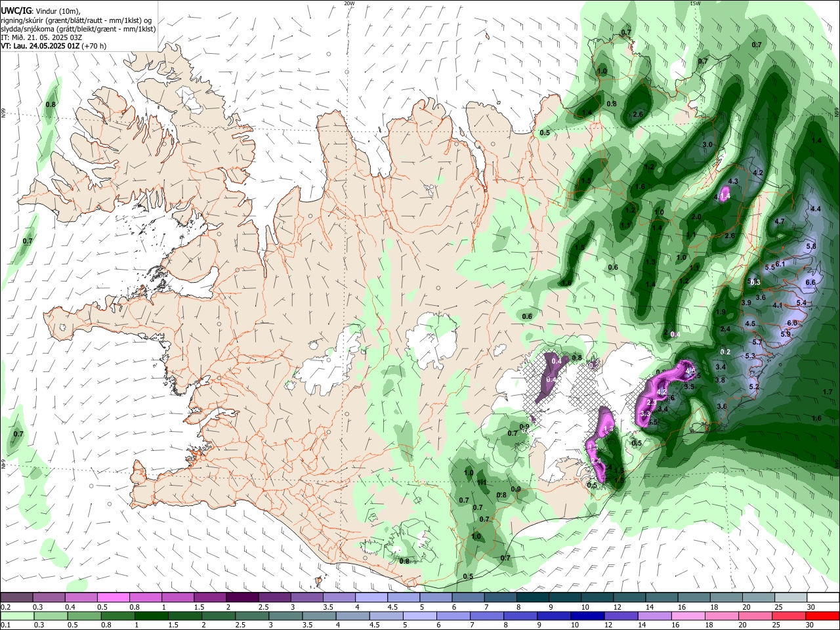Select the dark teal swatch between 8 and 9, upper legend row
Image resolution: width=840 pixels, height=630 pixels.
pyautogui.click(x=533, y=598)
